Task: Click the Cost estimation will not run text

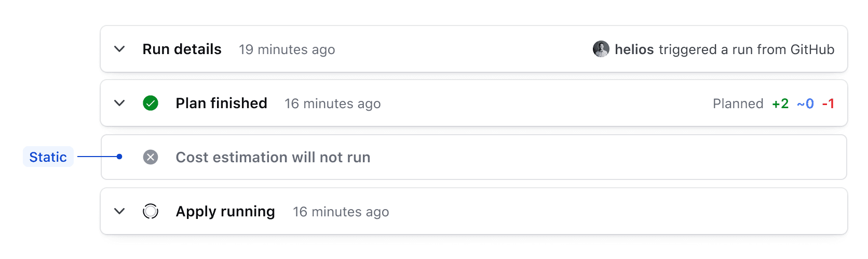Action: (273, 158)
